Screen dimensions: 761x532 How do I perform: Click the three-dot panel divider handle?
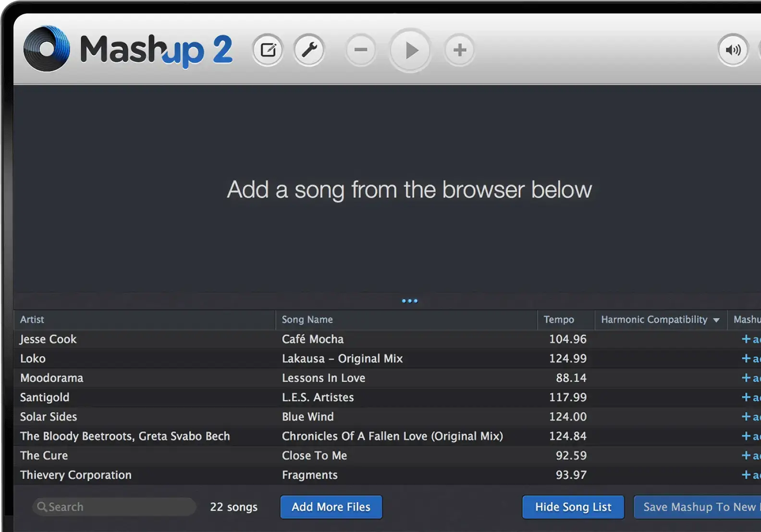(x=410, y=301)
